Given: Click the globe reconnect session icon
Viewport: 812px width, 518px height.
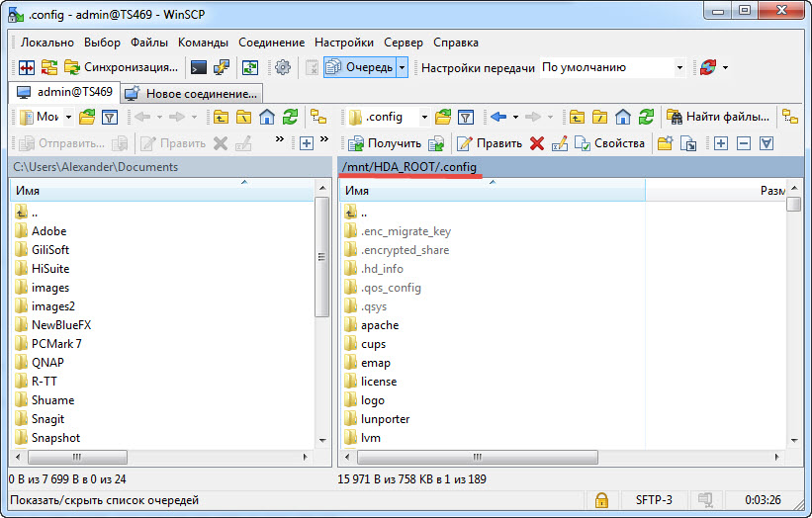Looking at the screenshot, I should coord(708,67).
